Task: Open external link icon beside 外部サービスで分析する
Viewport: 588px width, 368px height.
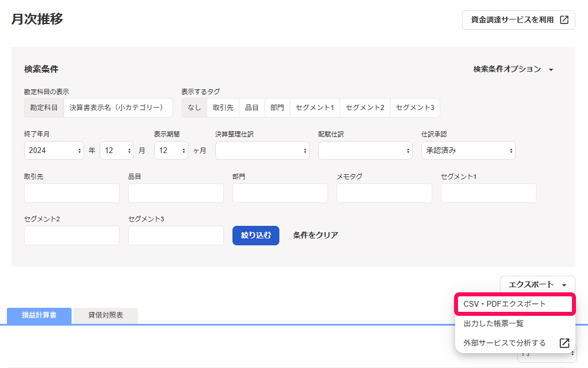Action: (564, 343)
